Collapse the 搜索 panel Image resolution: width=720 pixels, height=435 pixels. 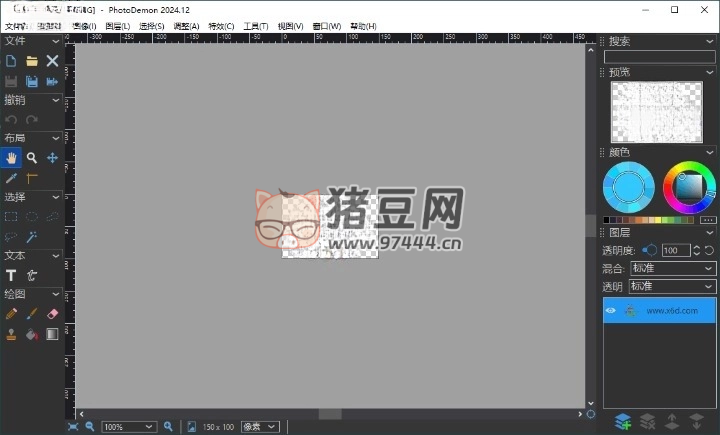coord(710,41)
